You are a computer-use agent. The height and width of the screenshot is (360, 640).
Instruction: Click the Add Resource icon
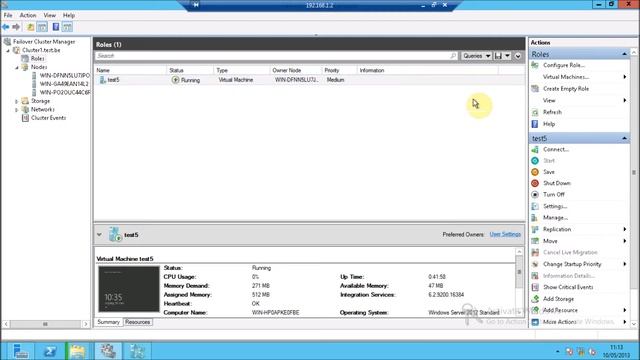(x=535, y=310)
